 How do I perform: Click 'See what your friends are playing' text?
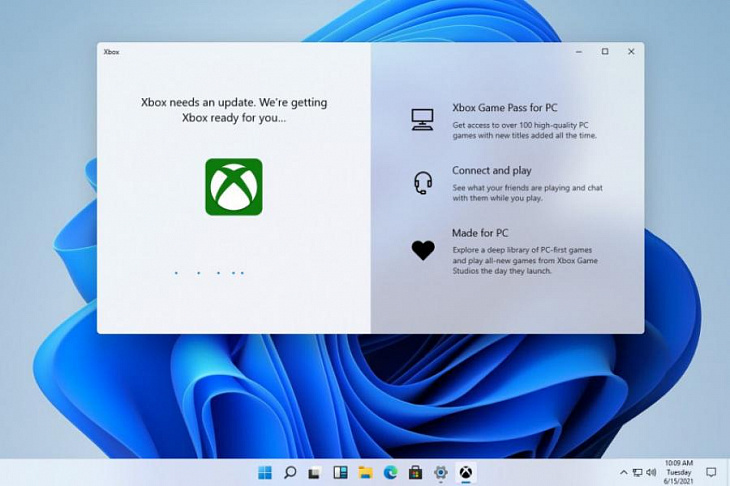coord(527,193)
